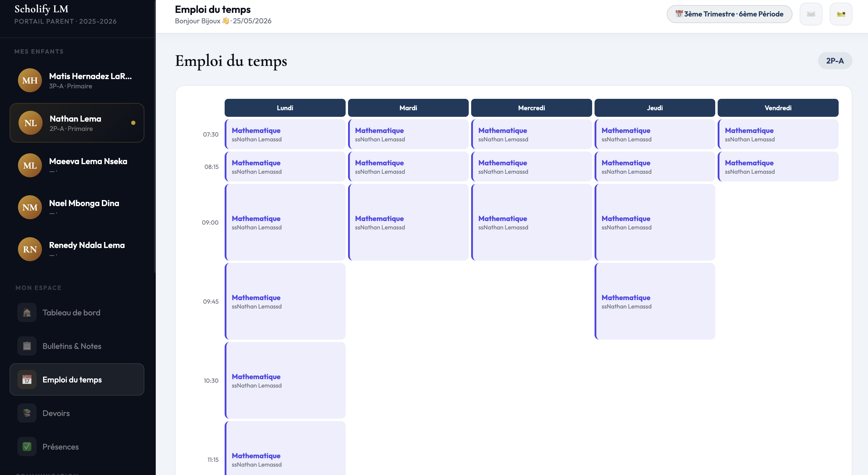This screenshot has height=475, width=868.
Task: Select Nathan Lema in the children list
Action: 77,123
